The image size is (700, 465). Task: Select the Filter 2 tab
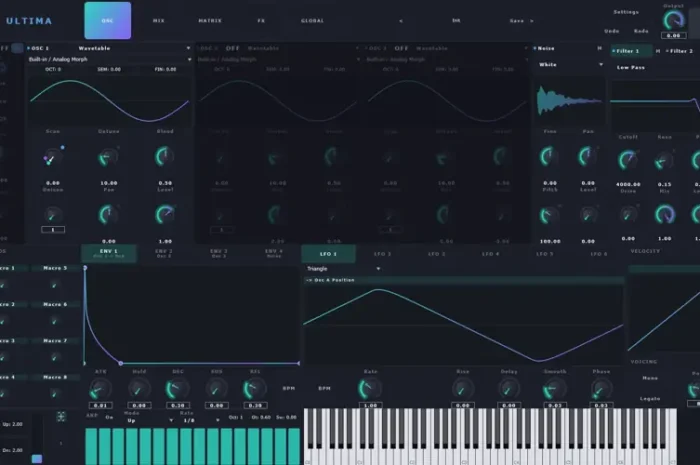point(679,51)
